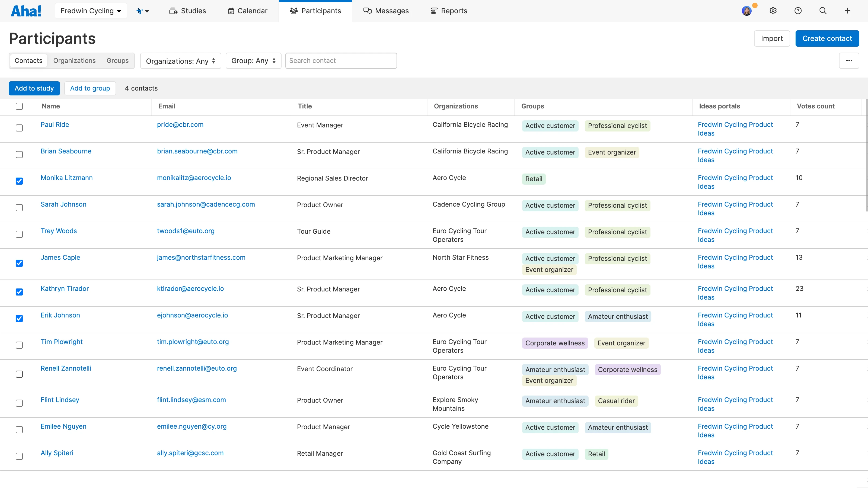
Task: Open global search
Action: coord(823,11)
